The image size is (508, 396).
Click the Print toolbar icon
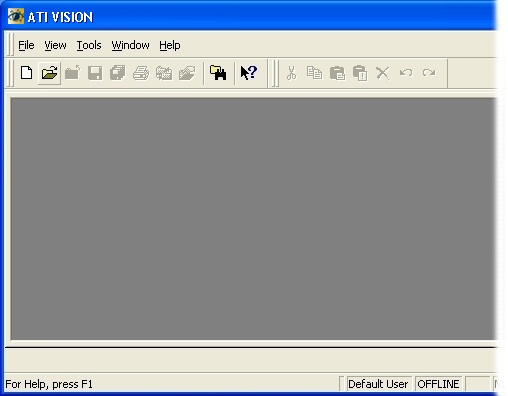[141, 73]
